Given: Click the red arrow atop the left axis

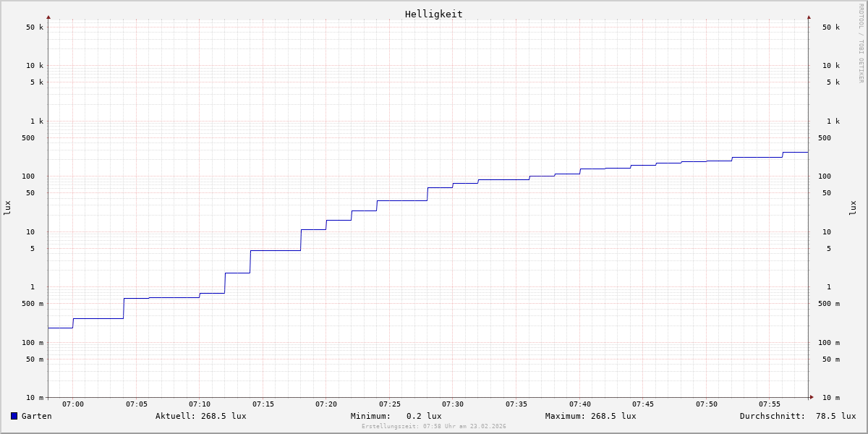Looking at the screenshot, I should coord(48,17).
